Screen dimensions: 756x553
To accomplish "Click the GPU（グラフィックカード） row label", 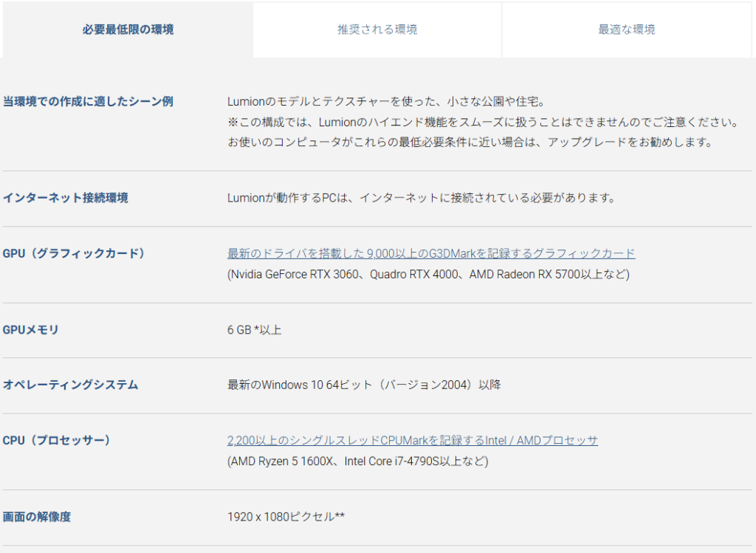I will tap(74, 253).
